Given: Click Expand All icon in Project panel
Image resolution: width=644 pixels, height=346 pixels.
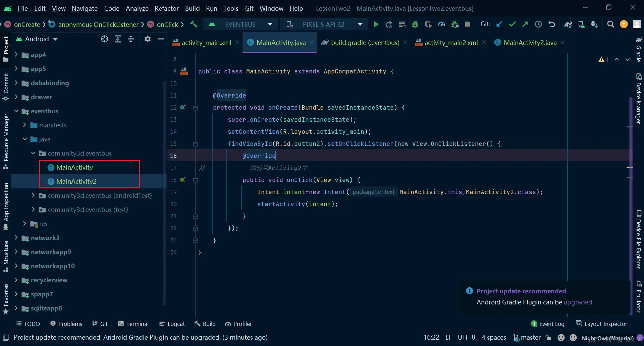Looking at the screenshot, I should tap(118, 39).
